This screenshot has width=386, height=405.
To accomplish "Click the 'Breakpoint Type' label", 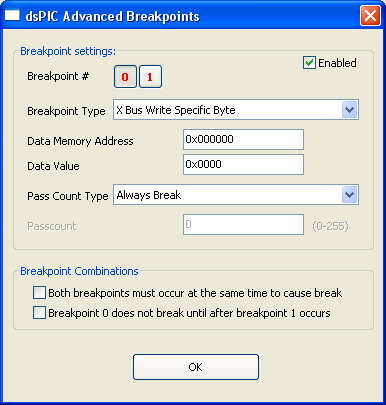I will tap(66, 111).
